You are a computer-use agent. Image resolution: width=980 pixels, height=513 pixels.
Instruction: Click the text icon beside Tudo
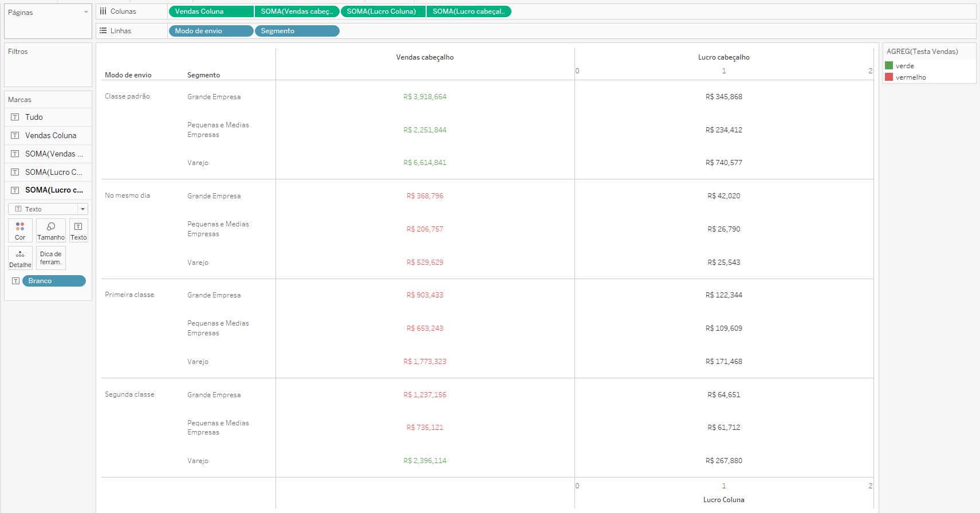[x=15, y=117]
